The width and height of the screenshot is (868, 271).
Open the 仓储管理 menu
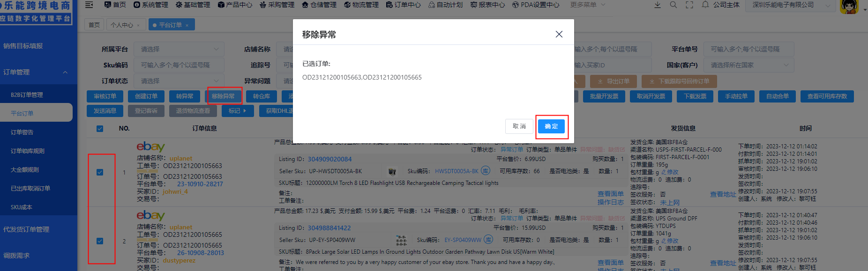click(319, 5)
